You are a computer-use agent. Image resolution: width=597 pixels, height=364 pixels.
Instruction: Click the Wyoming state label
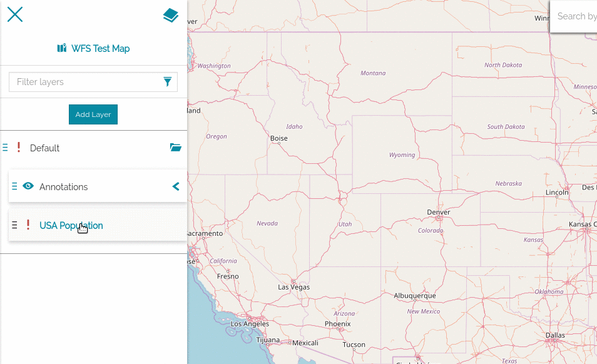402,155
